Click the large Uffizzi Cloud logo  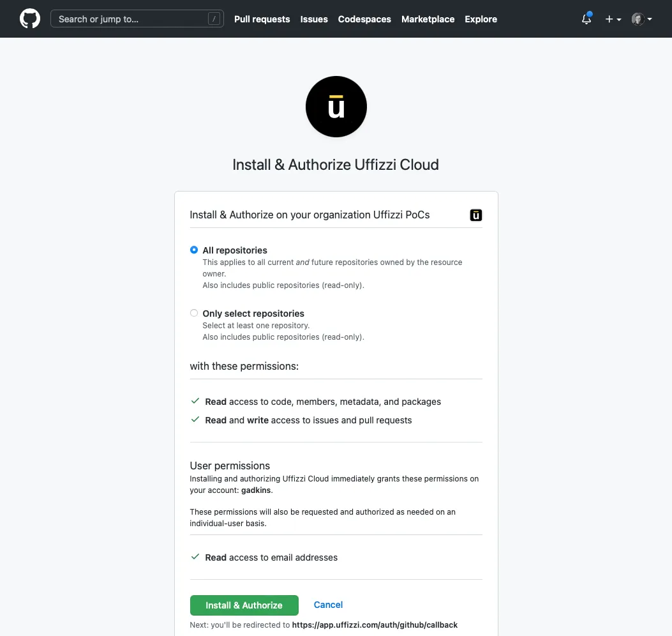(x=336, y=107)
